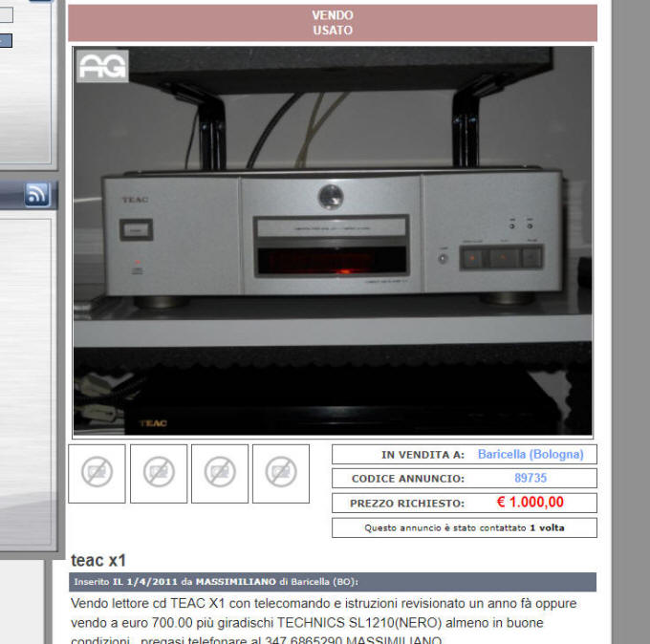Click the RSS feed icon
This screenshot has height=644, width=650.
tap(37, 195)
